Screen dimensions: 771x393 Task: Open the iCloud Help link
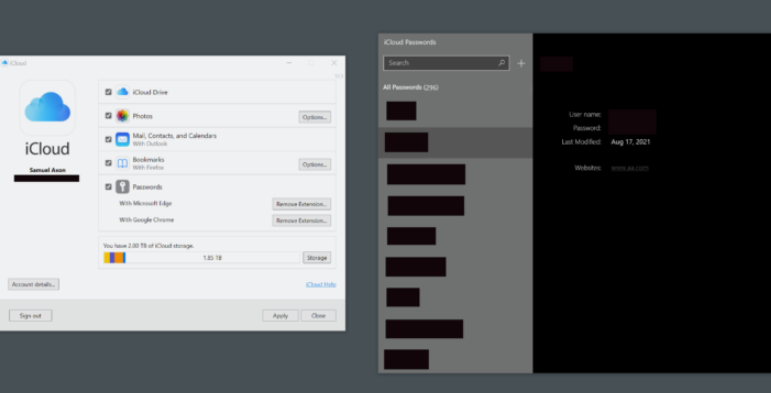coord(321,284)
